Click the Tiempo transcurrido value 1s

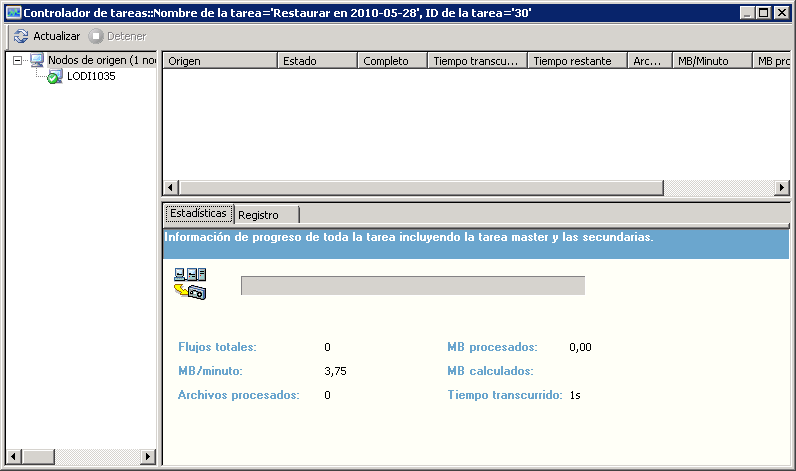[575, 395]
